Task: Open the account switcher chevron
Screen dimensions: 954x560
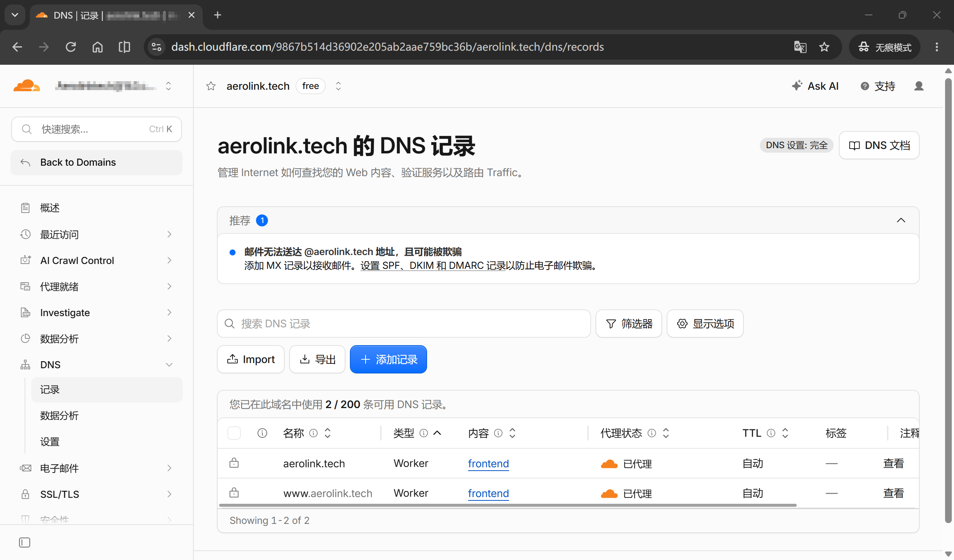Action: point(168,86)
